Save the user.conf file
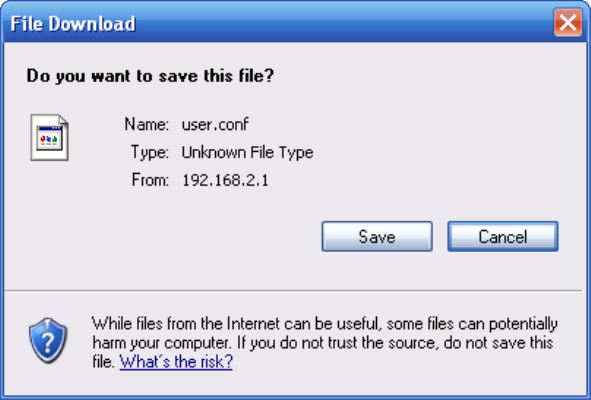 [x=377, y=236]
